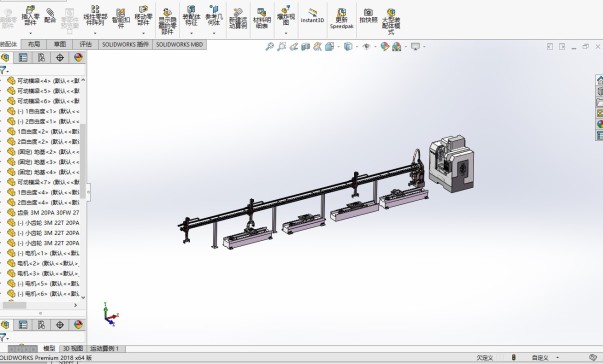The width and height of the screenshot is (603, 364).
Task: Click the Update Speedpak (更新 Speedpak) button
Action: click(x=341, y=19)
